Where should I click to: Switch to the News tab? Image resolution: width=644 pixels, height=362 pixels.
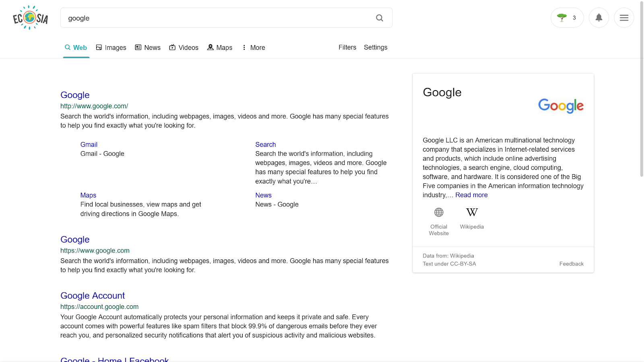coord(148,47)
